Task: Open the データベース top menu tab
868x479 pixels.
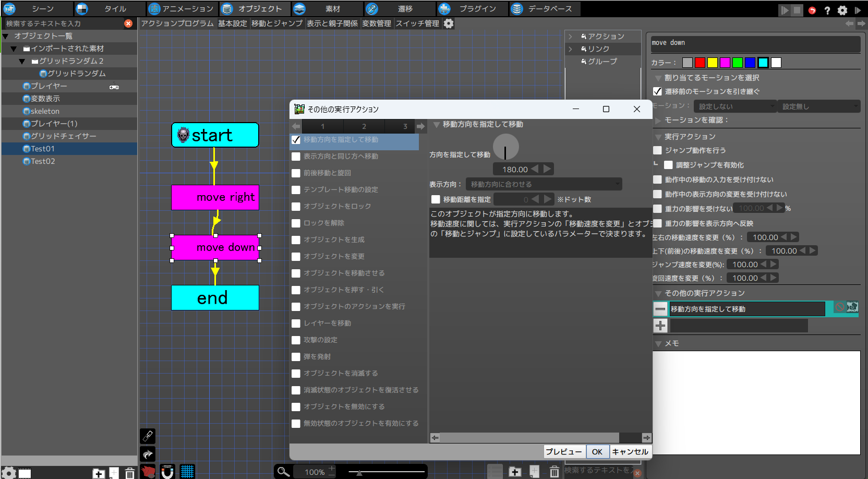Action: point(544,9)
